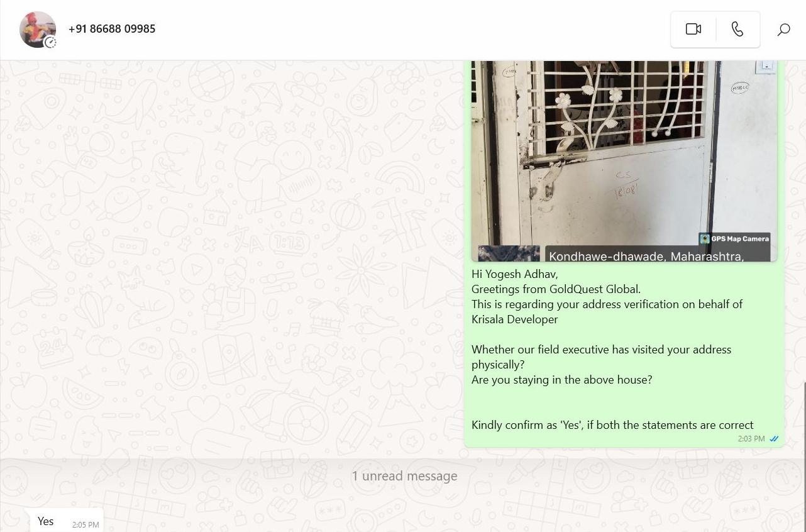Viewport: 806px width, 532px height.
Task: Open the search-in-chat magnifier icon
Action: [783, 30]
